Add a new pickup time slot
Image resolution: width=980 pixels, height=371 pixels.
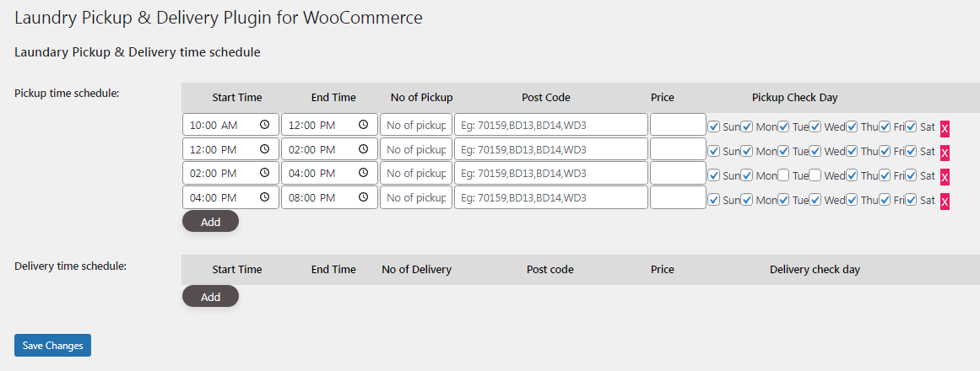point(211,221)
